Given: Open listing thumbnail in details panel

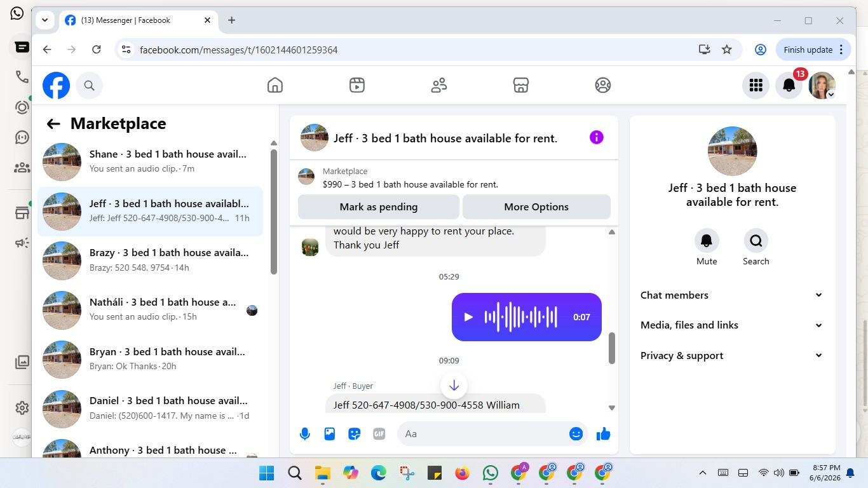Looking at the screenshot, I should [733, 151].
